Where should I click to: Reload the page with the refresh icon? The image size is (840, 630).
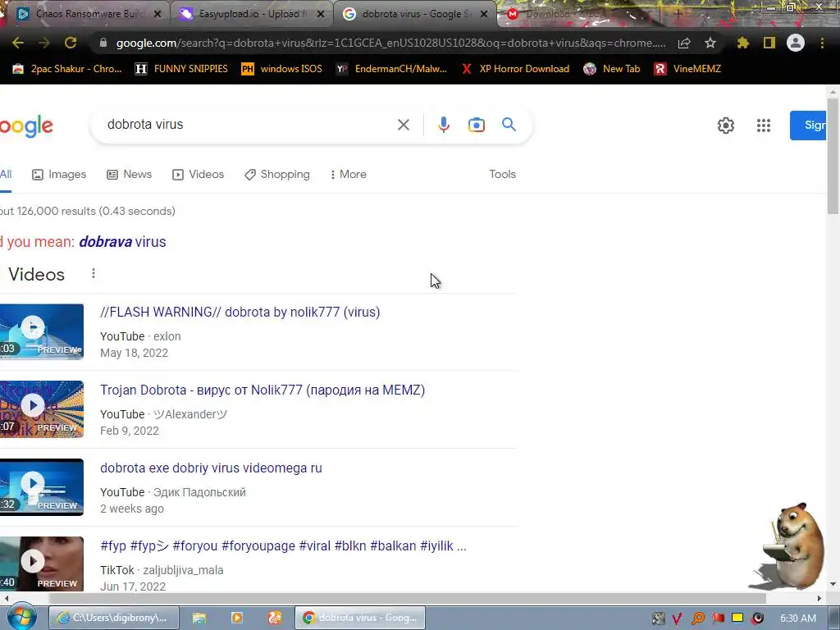pos(71,43)
